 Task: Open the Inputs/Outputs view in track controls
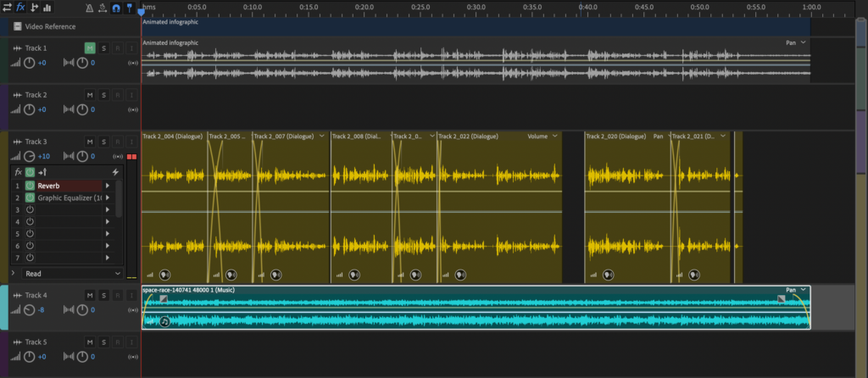7,8
